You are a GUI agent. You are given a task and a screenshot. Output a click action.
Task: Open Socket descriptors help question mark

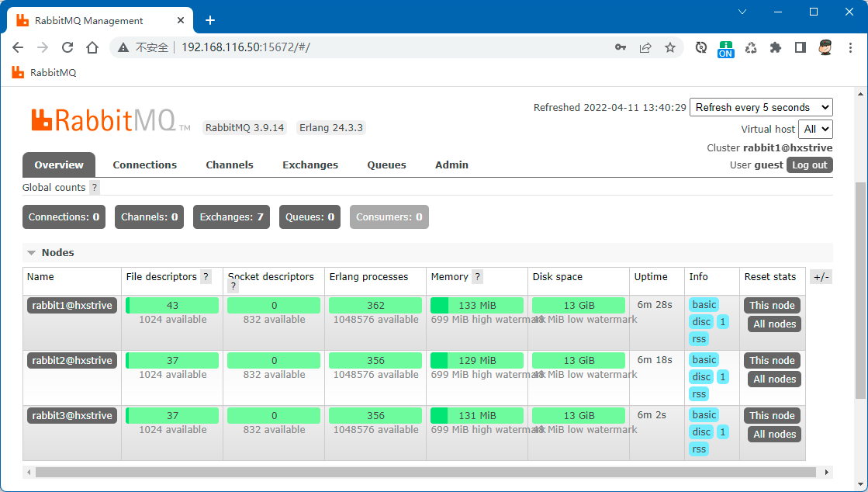pyautogui.click(x=233, y=286)
